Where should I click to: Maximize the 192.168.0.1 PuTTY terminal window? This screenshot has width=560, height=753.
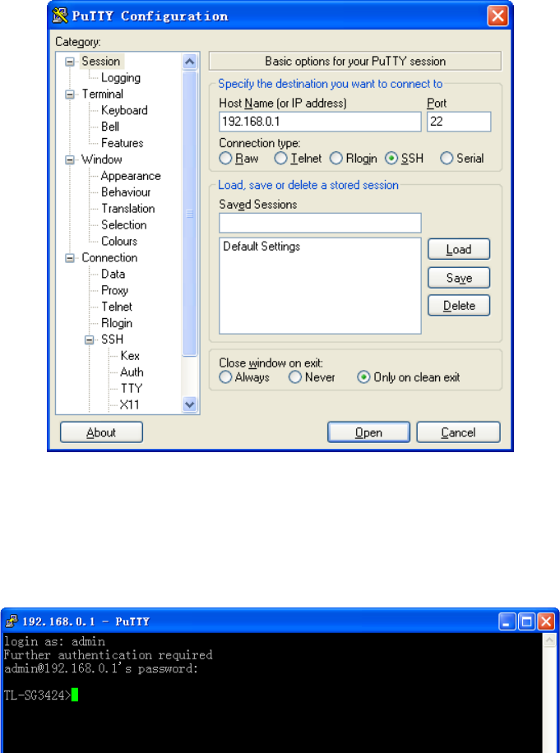point(526,622)
